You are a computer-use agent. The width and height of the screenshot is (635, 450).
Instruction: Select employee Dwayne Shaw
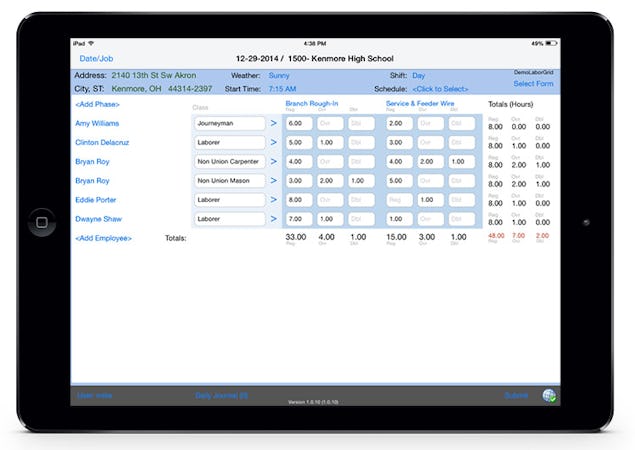coord(98,219)
